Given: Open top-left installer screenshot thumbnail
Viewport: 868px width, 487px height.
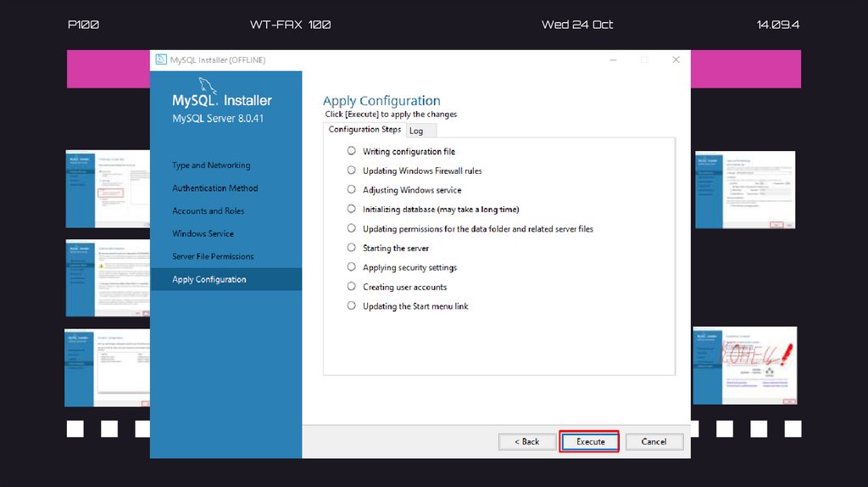Looking at the screenshot, I should [108, 189].
